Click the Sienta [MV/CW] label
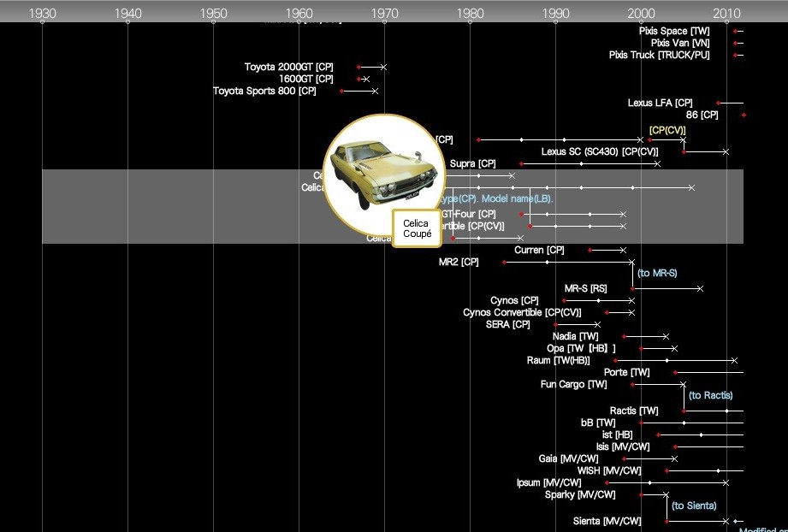The image size is (788, 532). point(608,520)
